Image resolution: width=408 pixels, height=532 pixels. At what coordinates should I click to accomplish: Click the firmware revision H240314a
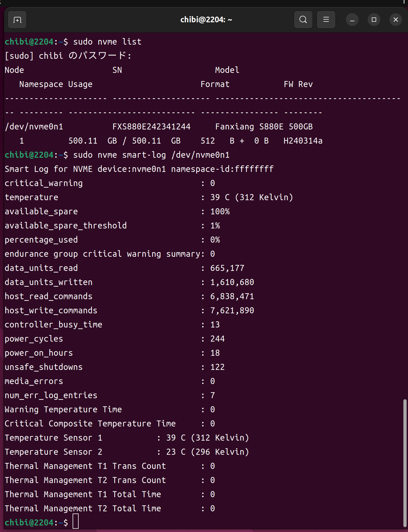[303, 141]
